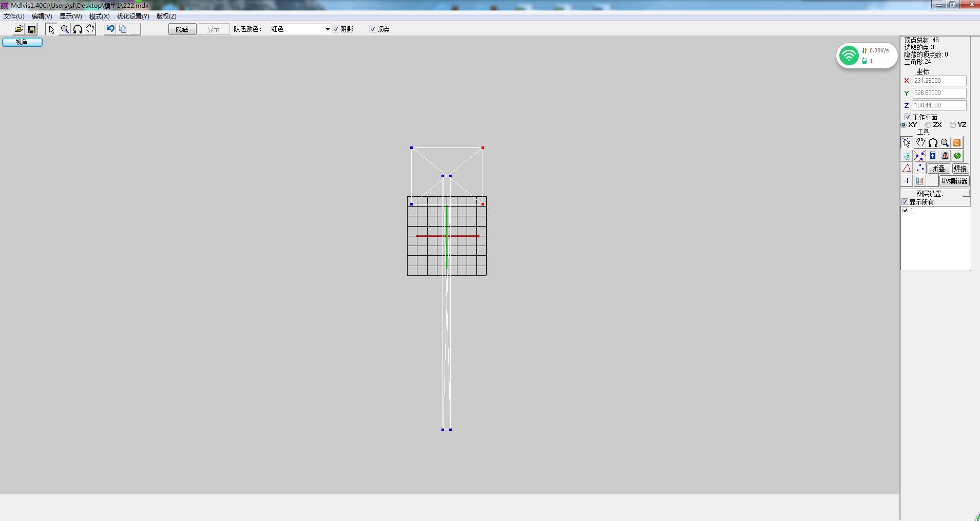Select the magnifier zoom tool in 工具 panel
The width and height of the screenshot is (980, 521).
[945, 143]
